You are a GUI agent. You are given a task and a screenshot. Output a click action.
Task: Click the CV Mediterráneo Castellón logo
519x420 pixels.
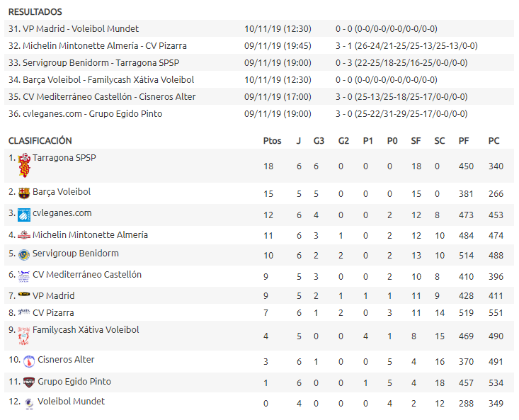pyautogui.click(x=24, y=276)
